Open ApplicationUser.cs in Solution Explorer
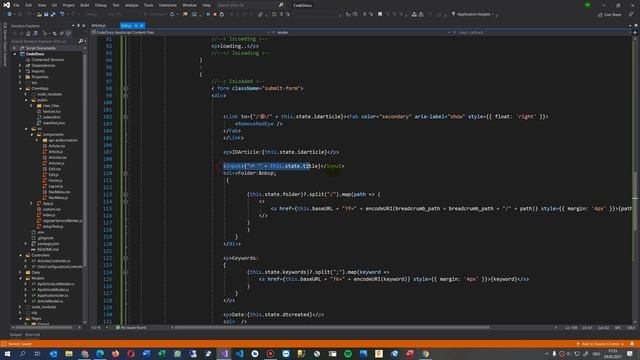This screenshot has height=360, width=640. [53, 295]
